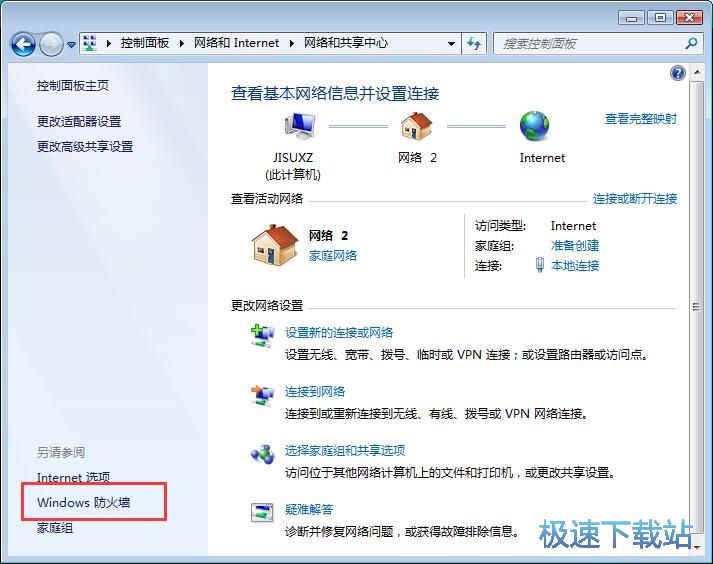Open 家庭网络 network type link

click(x=333, y=256)
